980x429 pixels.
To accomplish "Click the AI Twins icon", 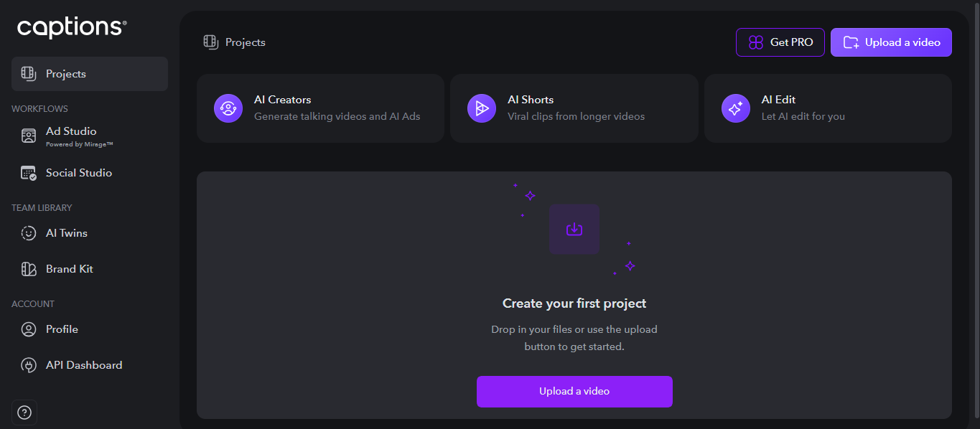I will 27,232.
